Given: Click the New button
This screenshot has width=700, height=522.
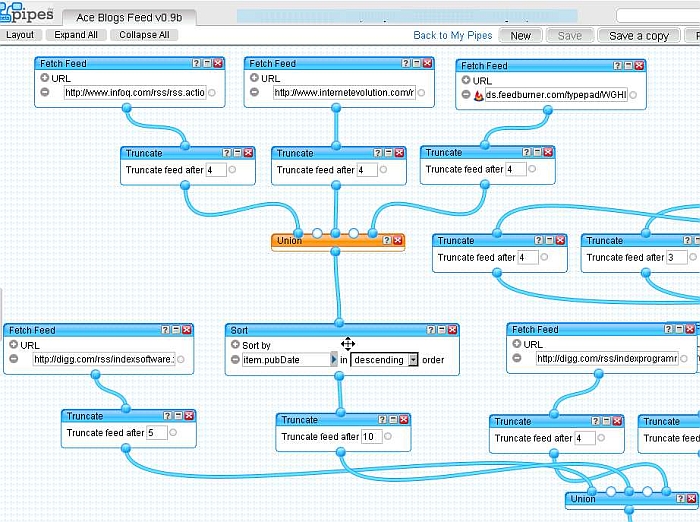Looking at the screenshot, I should coord(521,36).
